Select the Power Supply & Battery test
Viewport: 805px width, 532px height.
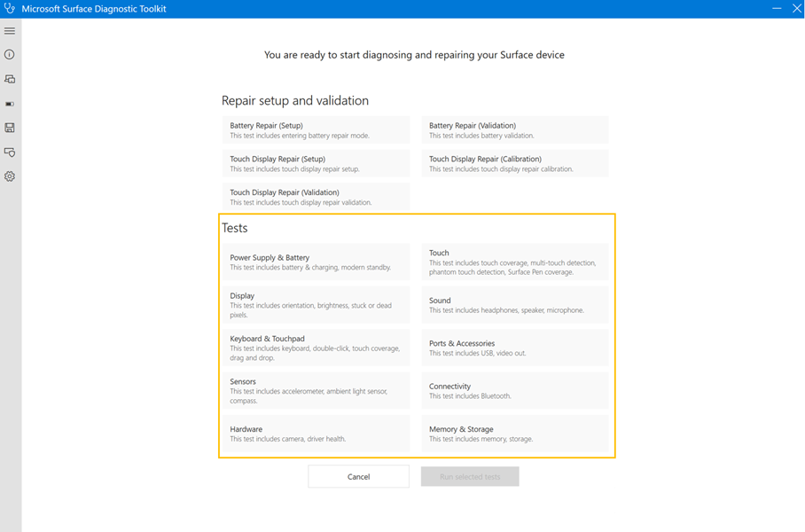click(x=316, y=262)
